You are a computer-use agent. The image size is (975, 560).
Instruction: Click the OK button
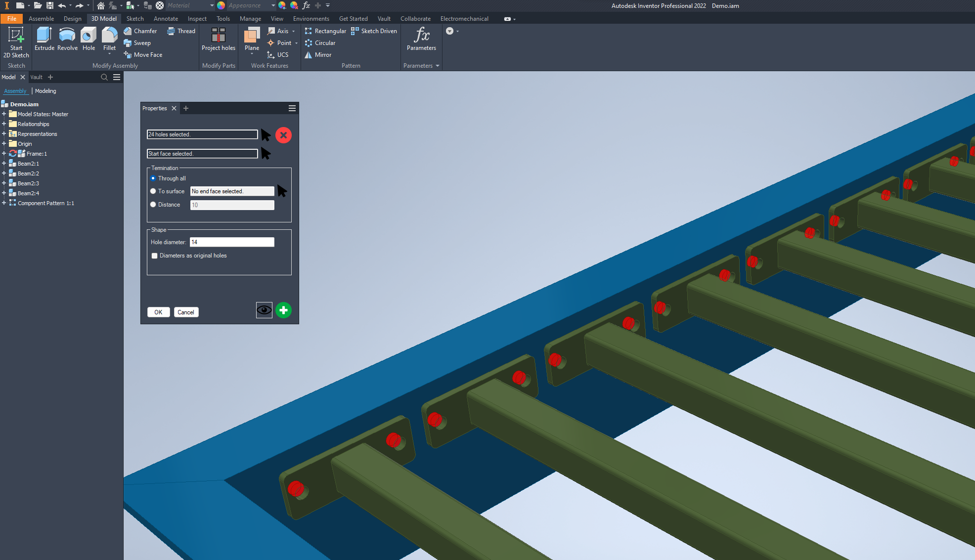click(x=158, y=312)
